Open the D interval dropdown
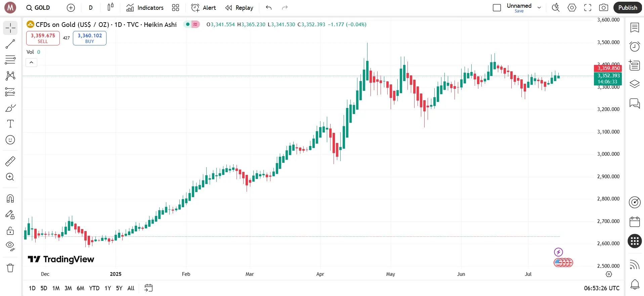 (90, 8)
